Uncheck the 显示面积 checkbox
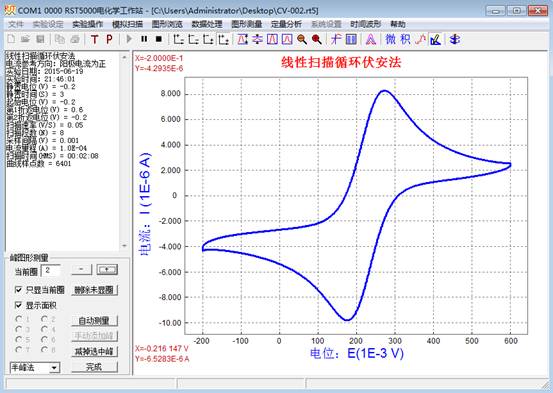 [18, 305]
